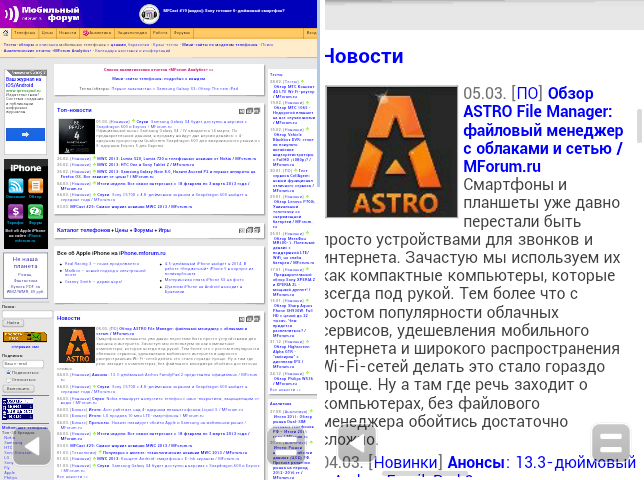
Task: Click the Найти search button
Action: tap(13, 323)
